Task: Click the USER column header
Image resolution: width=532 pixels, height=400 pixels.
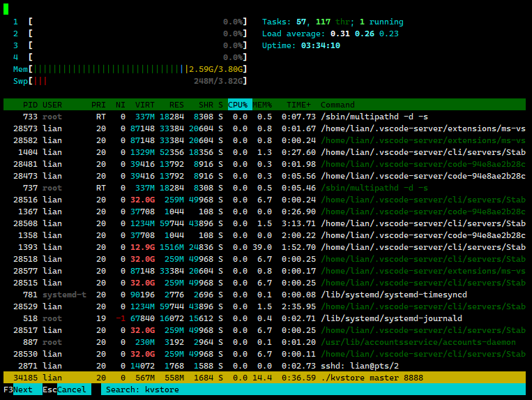Action: [52, 105]
